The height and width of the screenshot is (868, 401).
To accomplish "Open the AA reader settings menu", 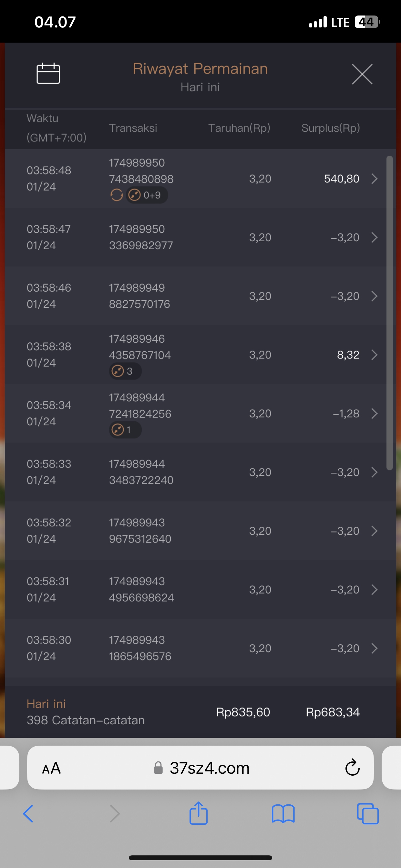I will 52,768.
